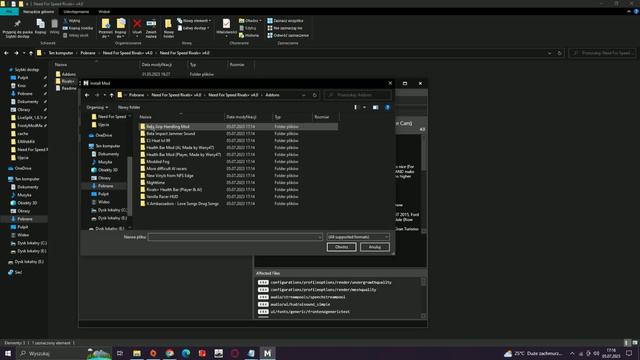The height and width of the screenshot is (360, 640).
Task: Click search field in Install Mod dialog
Action: click(358, 95)
